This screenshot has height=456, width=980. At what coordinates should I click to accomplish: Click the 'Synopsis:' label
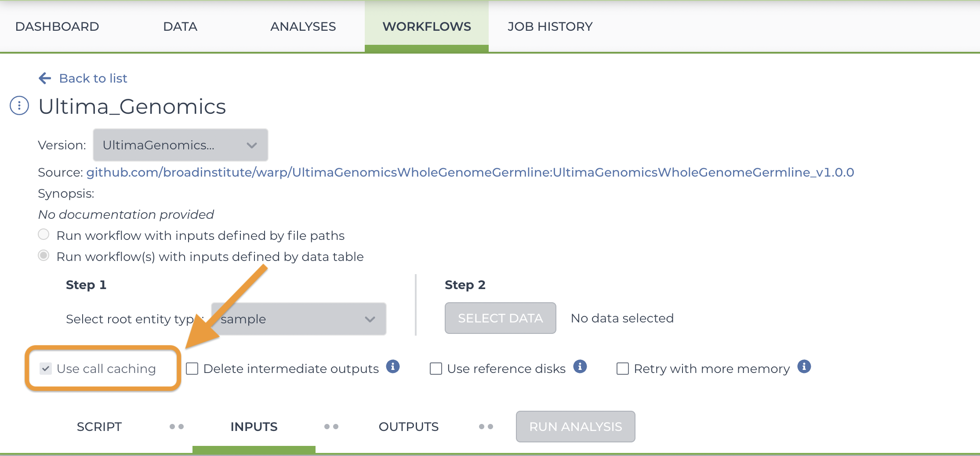coord(66,193)
